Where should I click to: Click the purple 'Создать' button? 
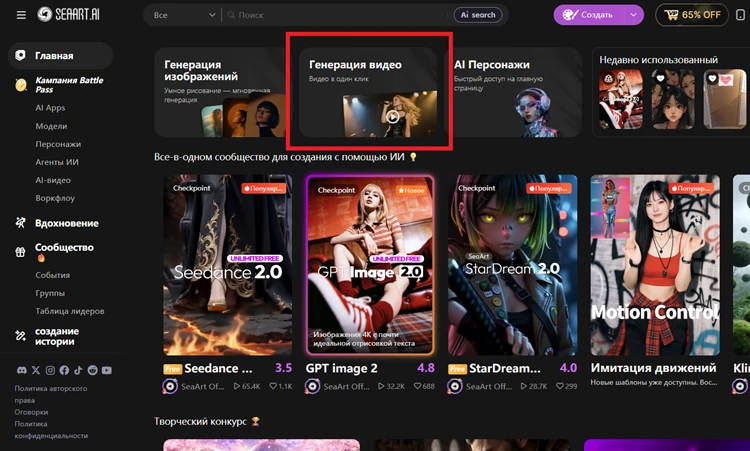[x=588, y=15]
